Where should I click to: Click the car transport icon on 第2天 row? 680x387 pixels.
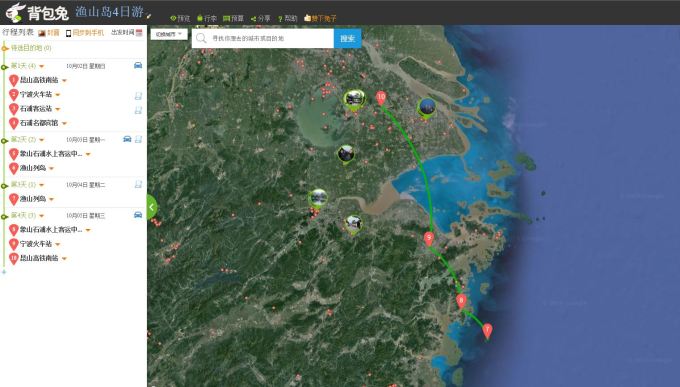(127, 139)
